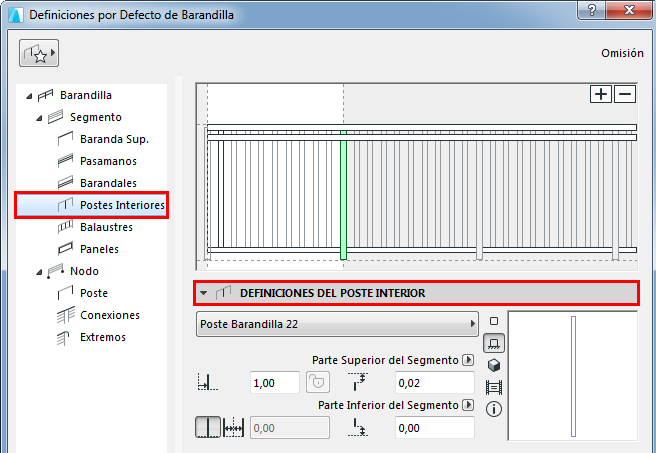This screenshot has width=656, height=453.
Task: Select Baranda Sup. in the tree
Action: click(115, 139)
